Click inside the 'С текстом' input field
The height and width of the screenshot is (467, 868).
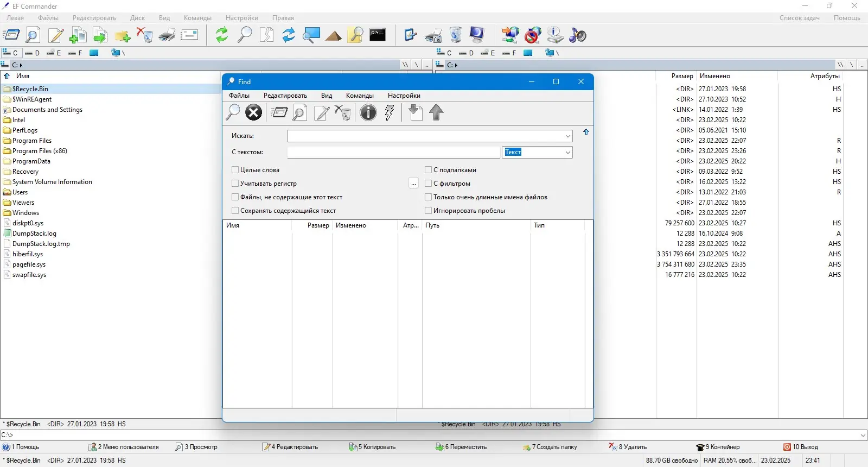[393, 153]
